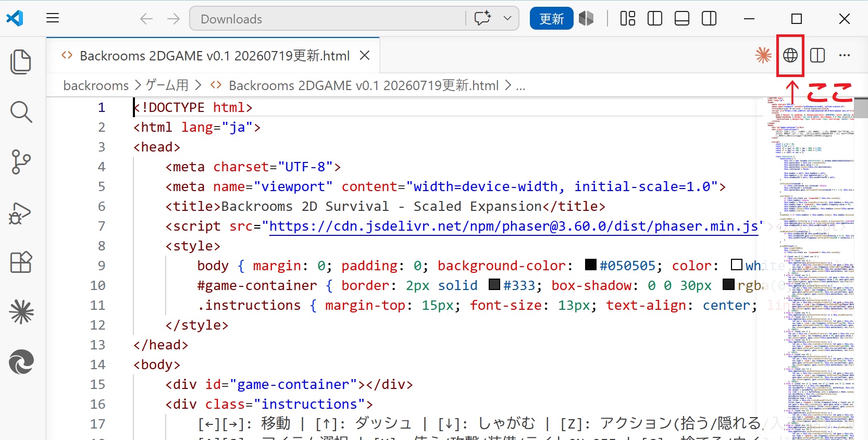
Task: Click the #333 border color swatch
Action: point(494,284)
